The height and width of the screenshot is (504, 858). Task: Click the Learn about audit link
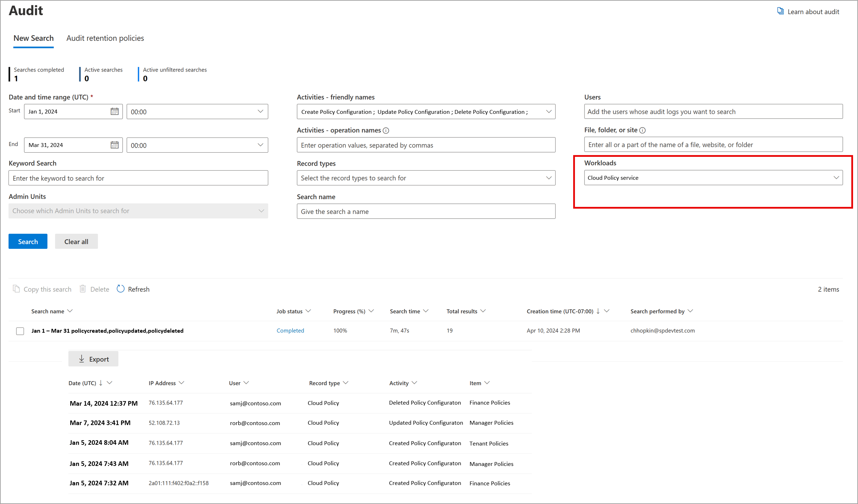click(815, 11)
